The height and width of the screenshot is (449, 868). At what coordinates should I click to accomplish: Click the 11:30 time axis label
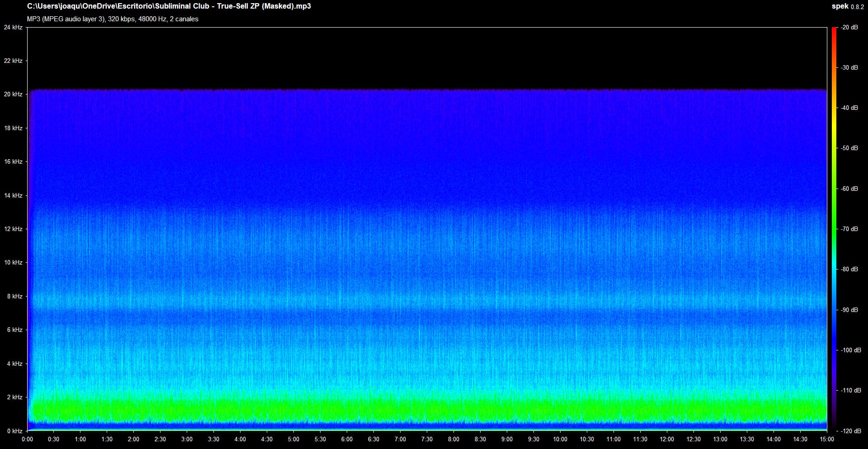click(x=641, y=439)
